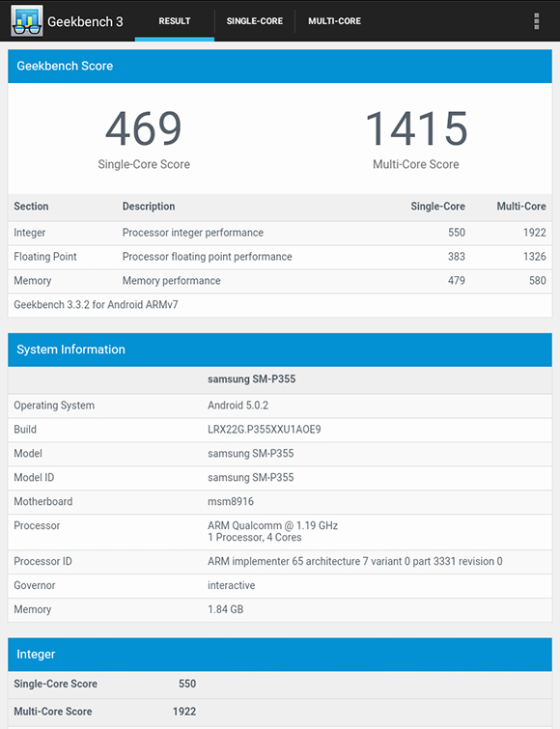Viewport: 560px width, 729px height.
Task: Click the Android 5.0.2 value
Action: pos(238,406)
